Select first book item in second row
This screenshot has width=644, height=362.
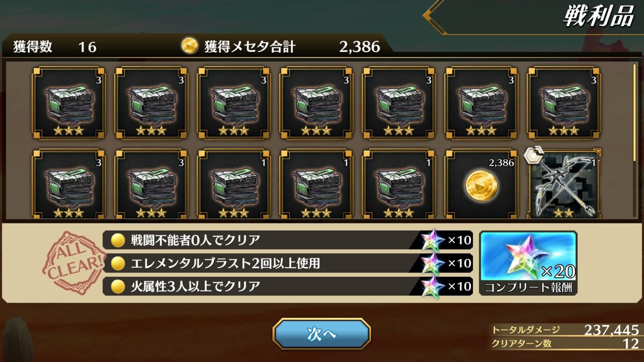coord(69,184)
